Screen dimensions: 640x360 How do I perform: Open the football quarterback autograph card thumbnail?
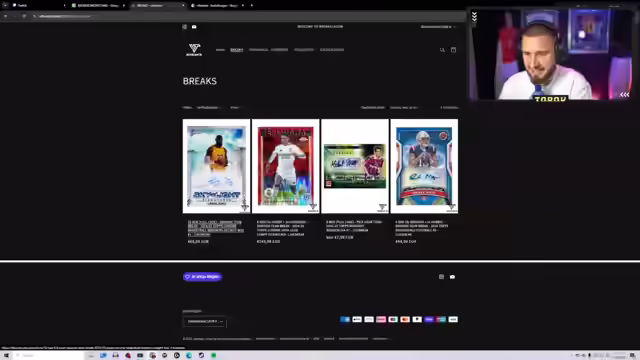(x=424, y=166)
